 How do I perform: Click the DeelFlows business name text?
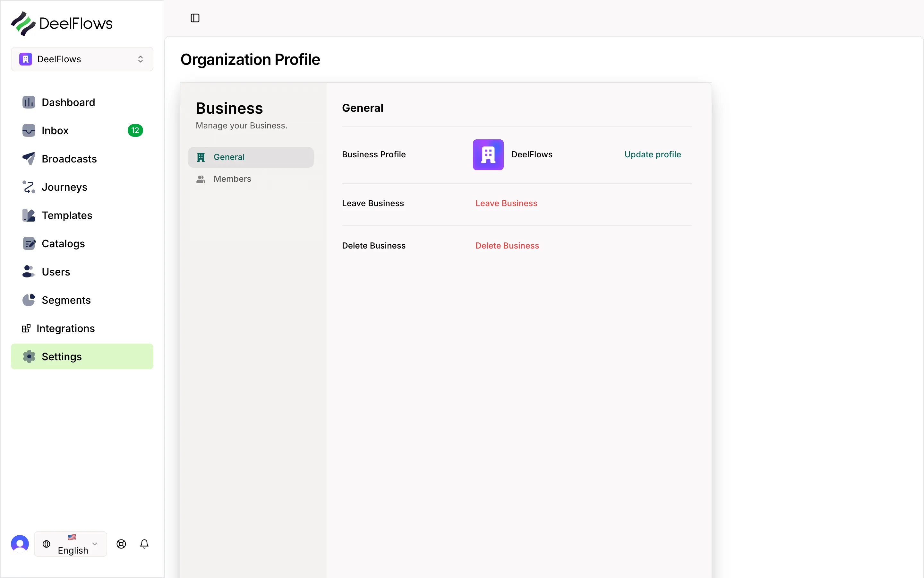pyautogui.click(x=532, y=154)
